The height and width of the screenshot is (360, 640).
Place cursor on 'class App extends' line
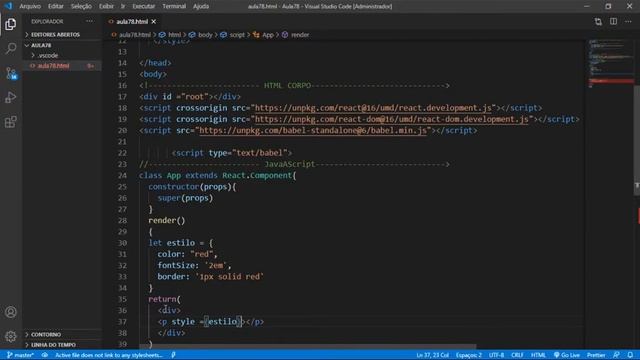[x=218, y=176]
